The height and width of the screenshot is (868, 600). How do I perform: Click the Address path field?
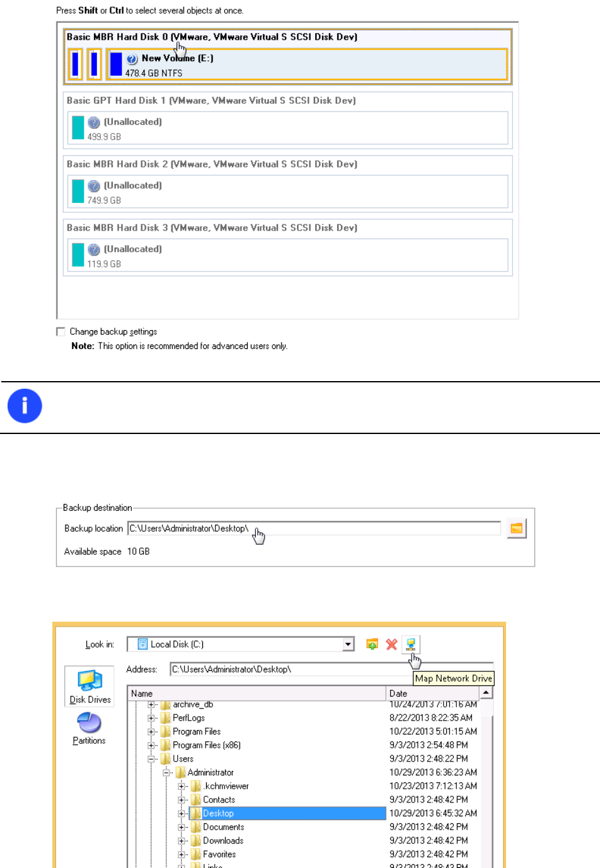click(x=332, y=670)
